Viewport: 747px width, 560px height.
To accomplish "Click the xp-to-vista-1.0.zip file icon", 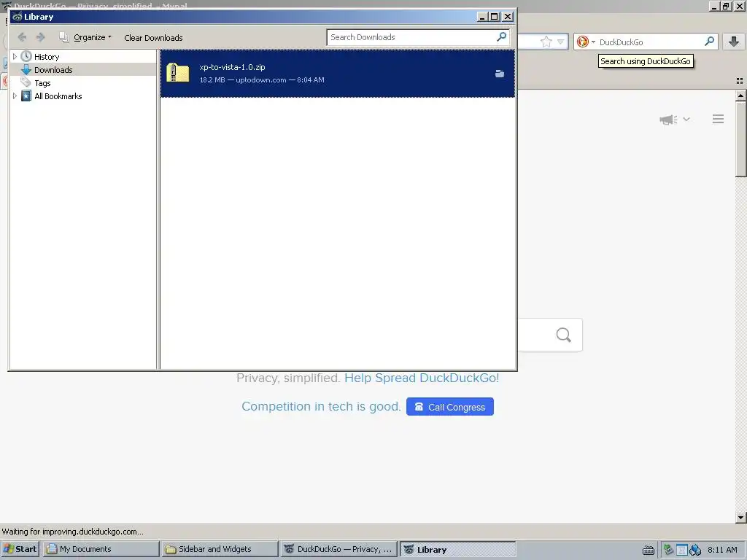I will pyautogui.click(x=178, y=73).
